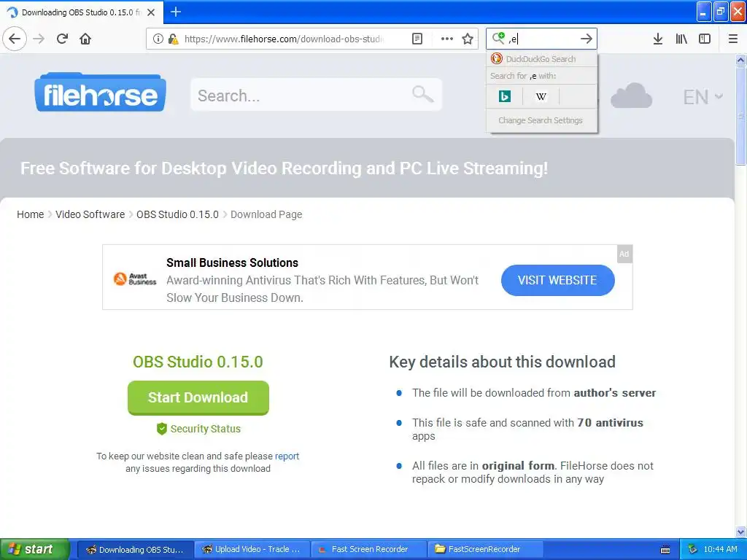Click page scrollbar down arrow
747x560 pixels.
740,532
